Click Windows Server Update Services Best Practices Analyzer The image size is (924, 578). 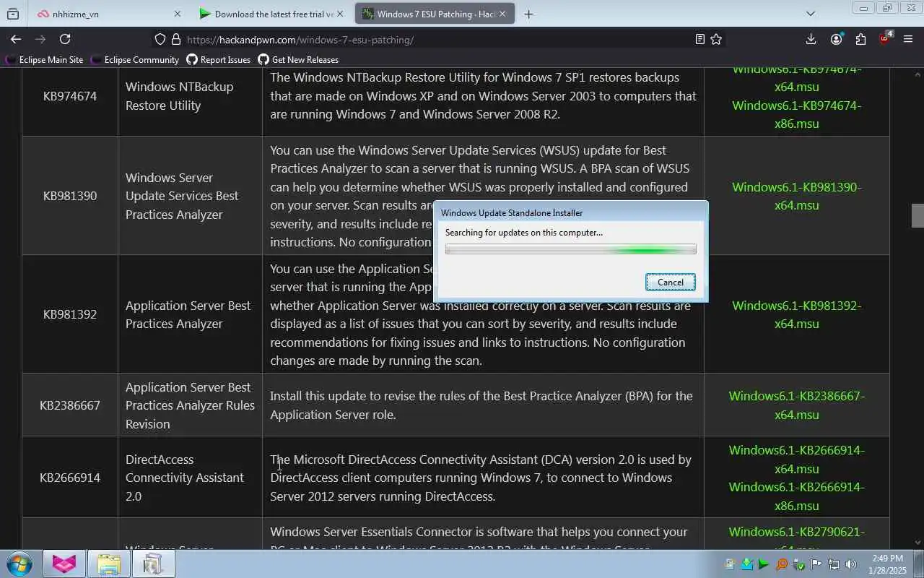point(182,196)
